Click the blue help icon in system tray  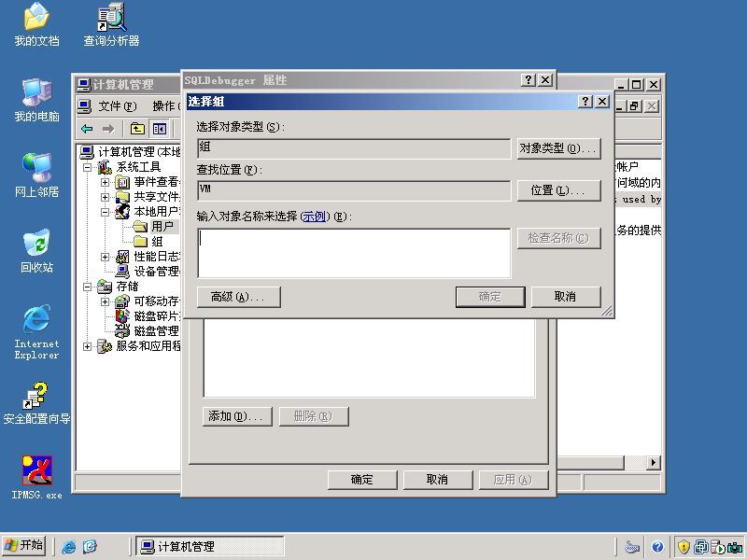tap(658, 547)
